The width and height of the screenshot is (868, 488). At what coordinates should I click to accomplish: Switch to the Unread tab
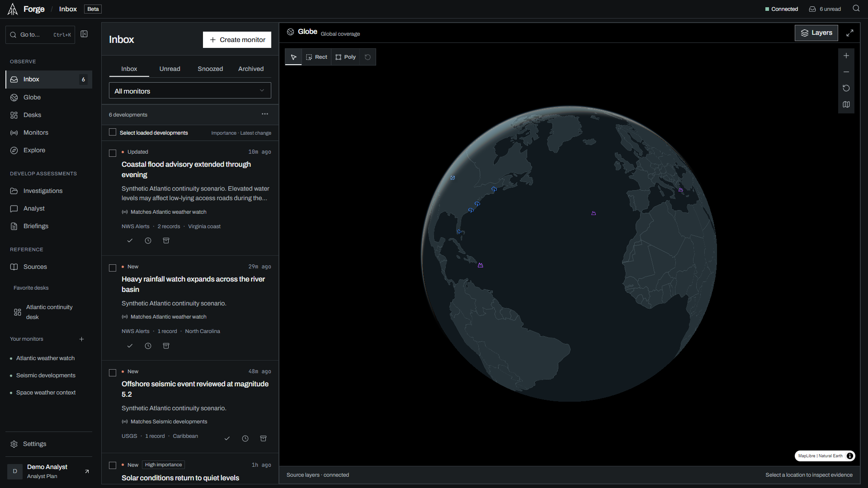tap(170, 69)
